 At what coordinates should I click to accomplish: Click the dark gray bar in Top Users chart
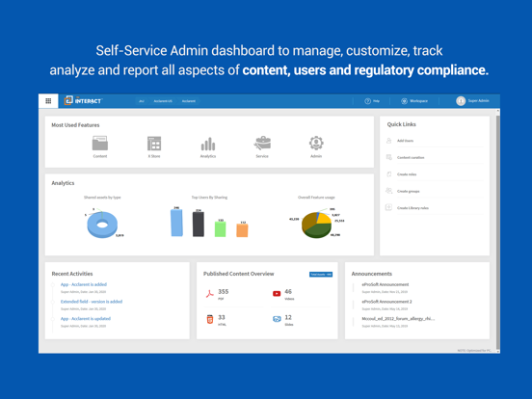pyautogui.click(x=199, y=224)
